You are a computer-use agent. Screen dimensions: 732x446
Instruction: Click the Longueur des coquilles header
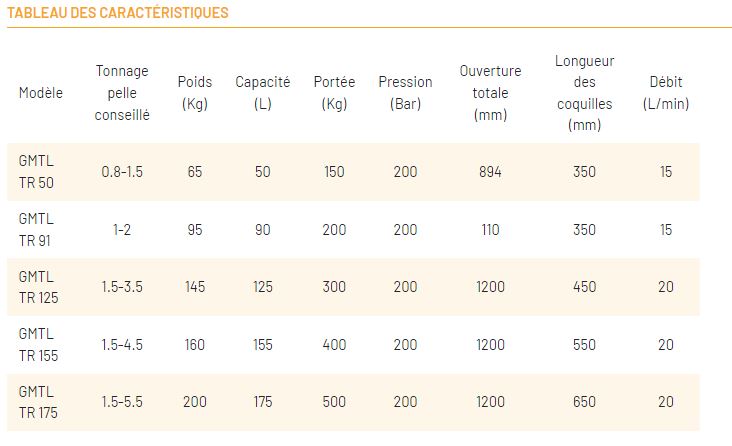pos(584,93)
